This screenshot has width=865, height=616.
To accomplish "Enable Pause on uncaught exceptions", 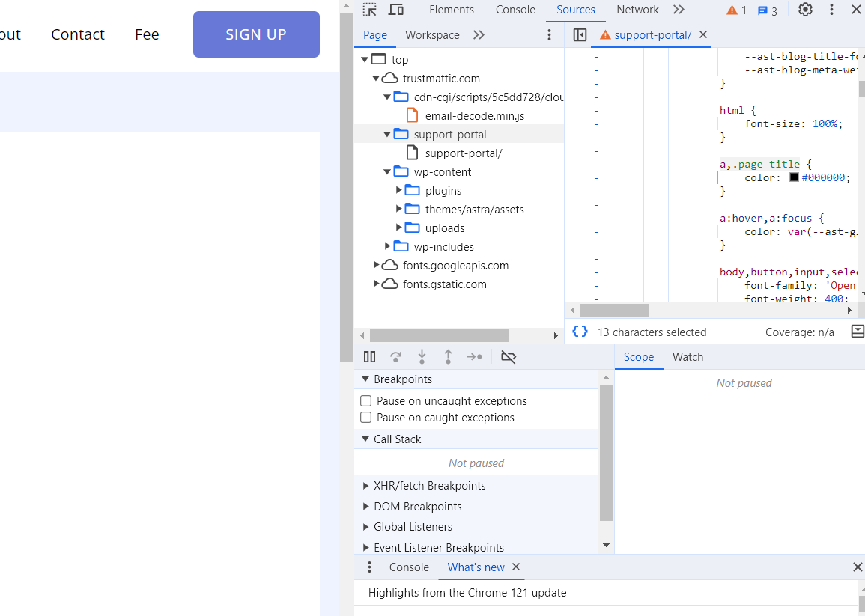I will 365,401.
